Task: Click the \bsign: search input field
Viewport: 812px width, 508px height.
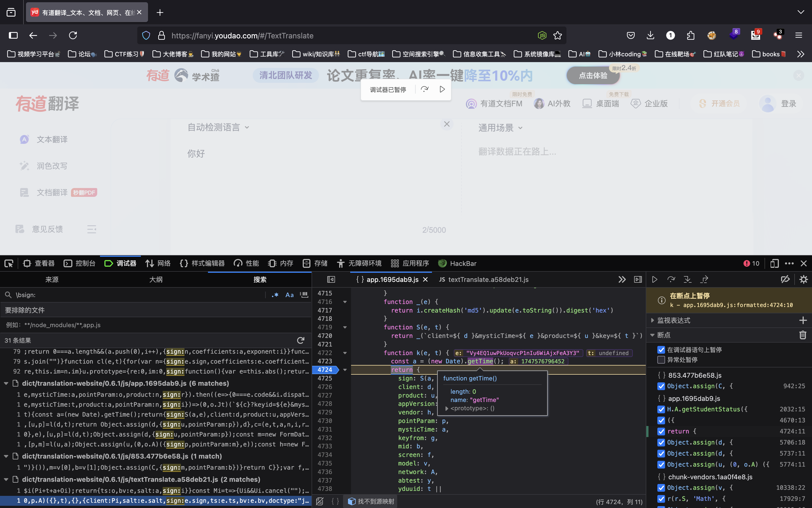Action: (135, 295)
